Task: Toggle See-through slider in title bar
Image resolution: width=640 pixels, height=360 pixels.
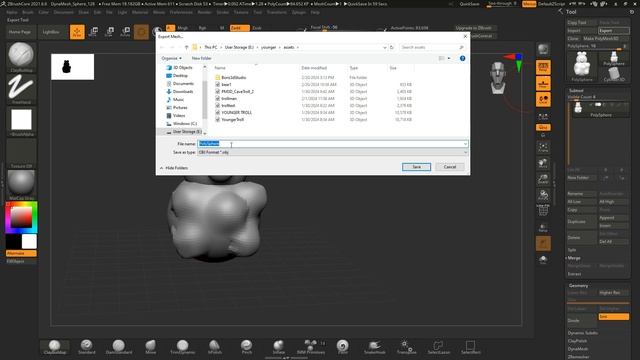Action: point(502,4)
